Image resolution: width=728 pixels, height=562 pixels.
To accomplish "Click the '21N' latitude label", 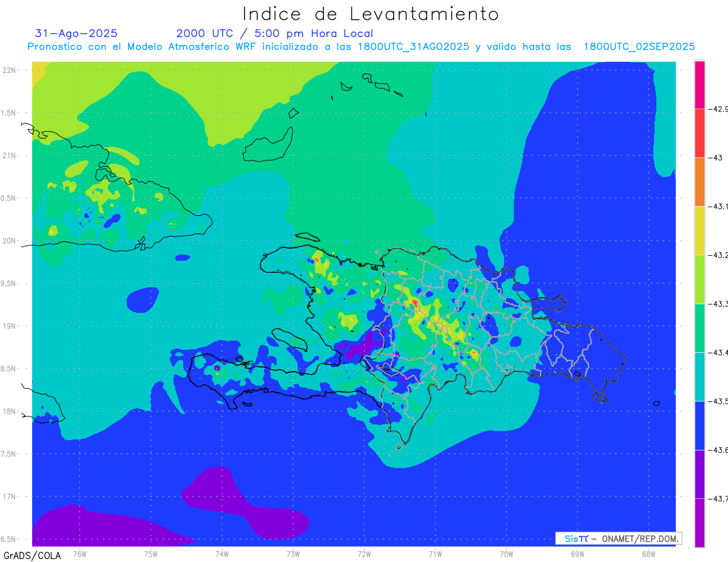I will [x=10, y=155].
